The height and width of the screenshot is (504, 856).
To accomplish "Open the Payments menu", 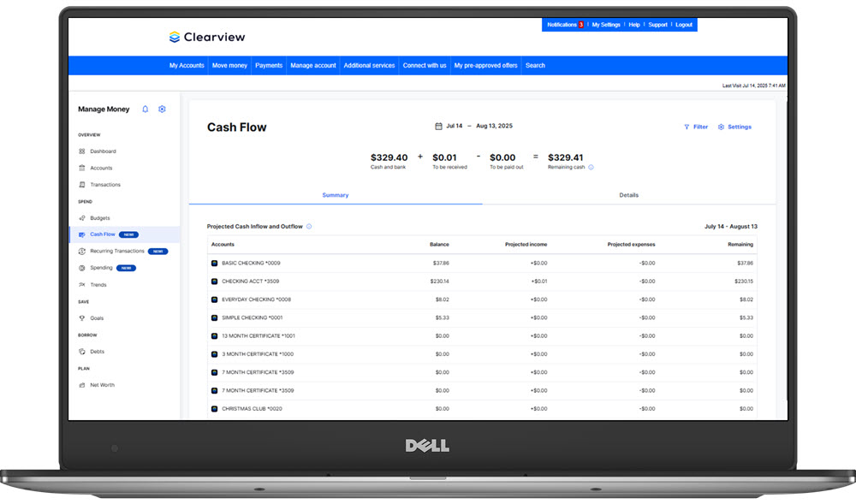I will click(x=270, y=65).
